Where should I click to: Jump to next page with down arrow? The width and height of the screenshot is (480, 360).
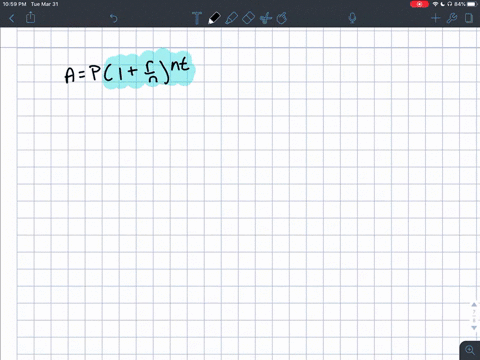[x=474, y=328]
